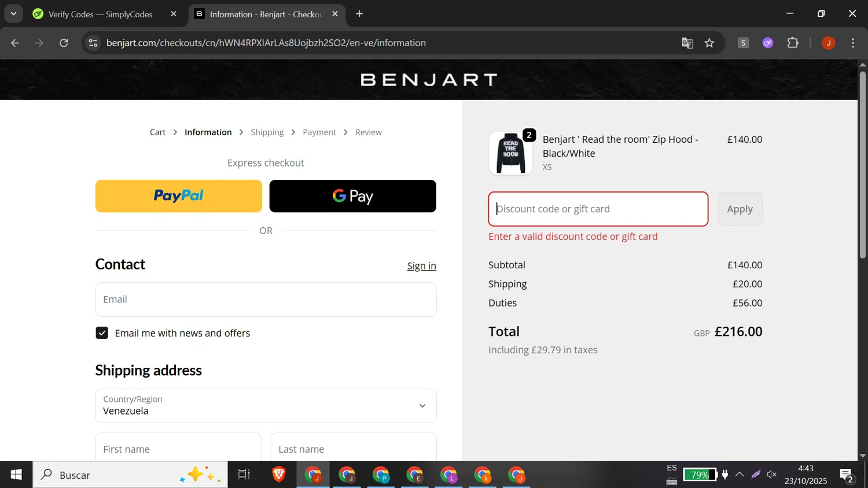The height and width of the screenshot is (488, 868).
Task: Click the page vertical scrollbar
Action: 863,165
